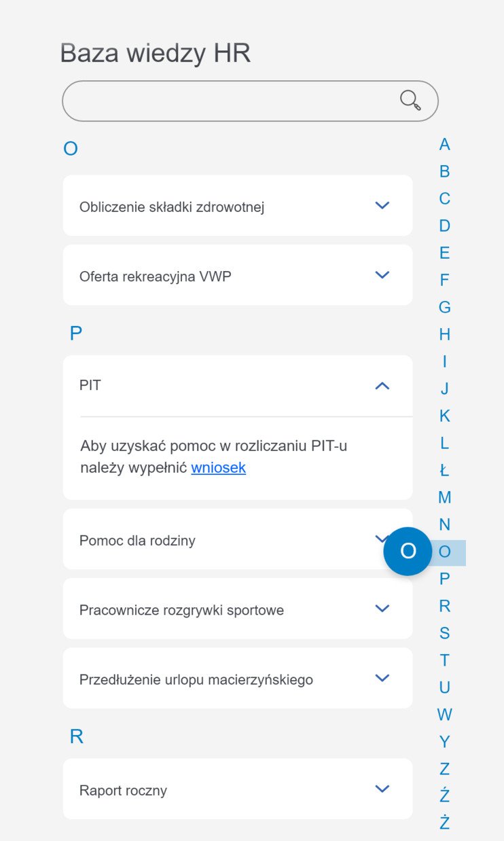Click inside the knowledge base search field

tap(250, 101)
